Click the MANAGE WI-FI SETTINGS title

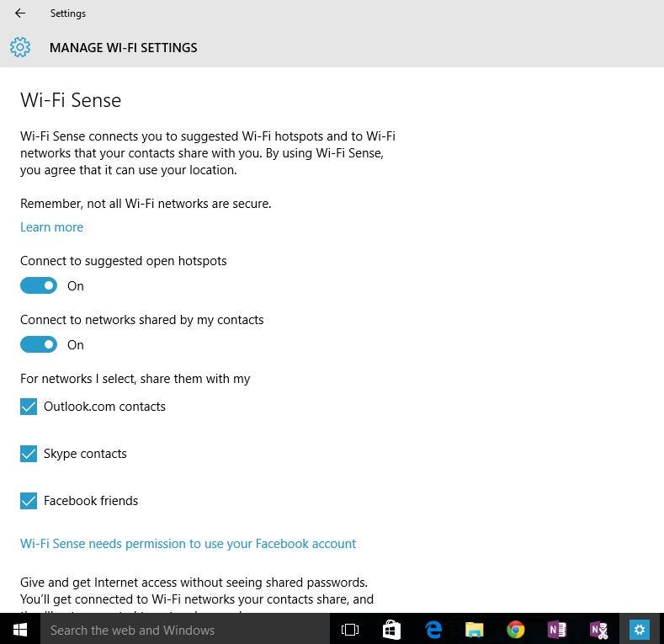pyautogui.click(x=123, y=47)
